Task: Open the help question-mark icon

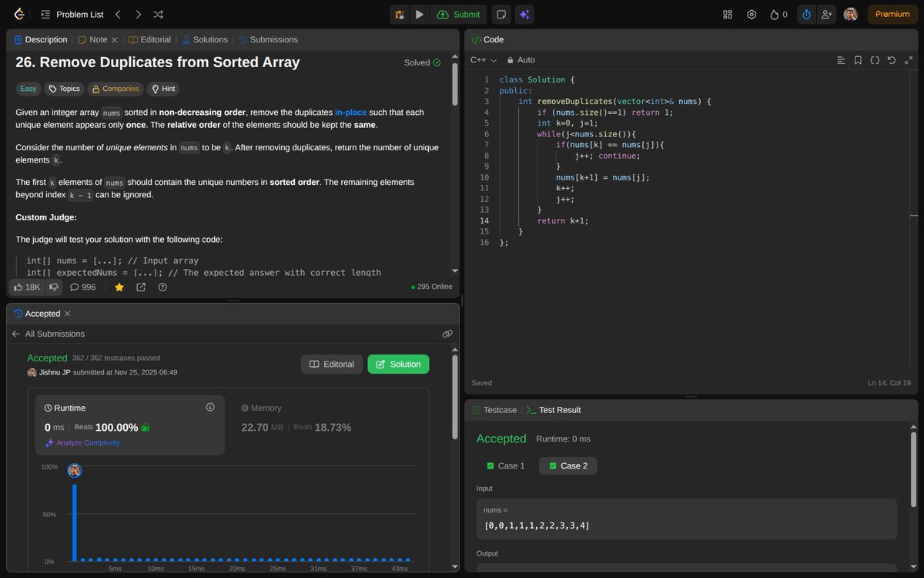Action: pos(162,287)
